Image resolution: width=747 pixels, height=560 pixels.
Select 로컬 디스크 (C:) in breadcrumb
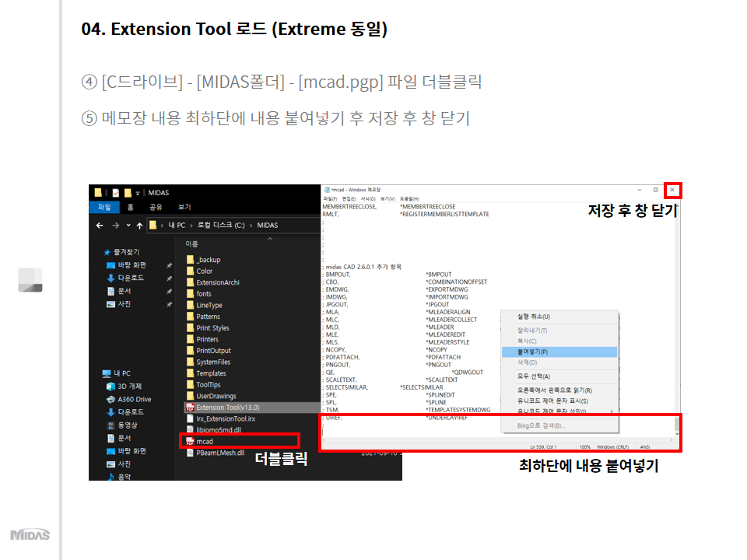(220, 226)
